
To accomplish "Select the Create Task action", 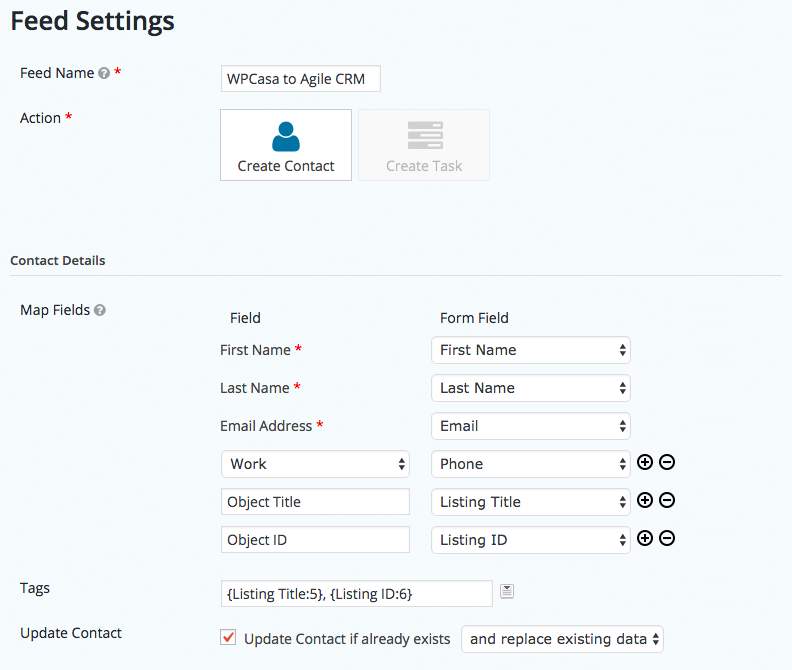I will click(x=424, y=145).
